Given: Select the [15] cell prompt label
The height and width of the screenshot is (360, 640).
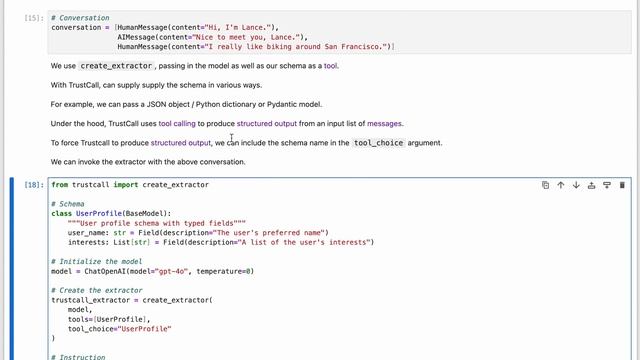Looking at the screenshot, I should click(x=33, y=18).
